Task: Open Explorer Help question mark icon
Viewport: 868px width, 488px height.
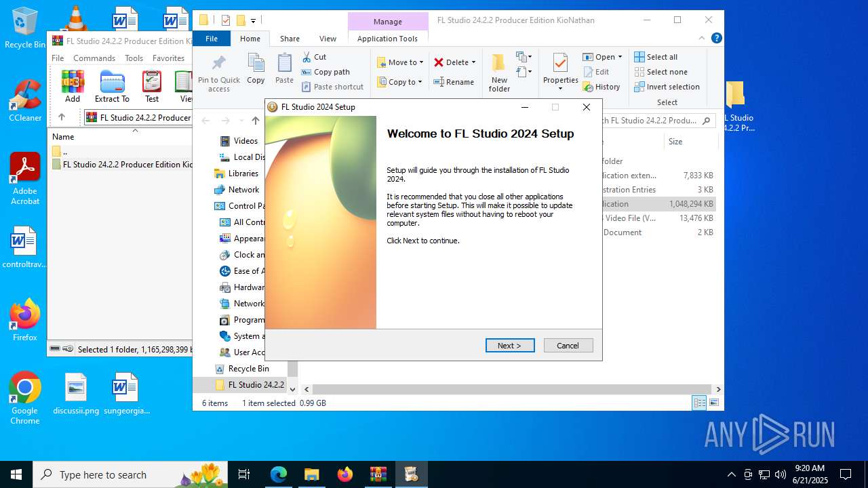Action: [716, 39]
